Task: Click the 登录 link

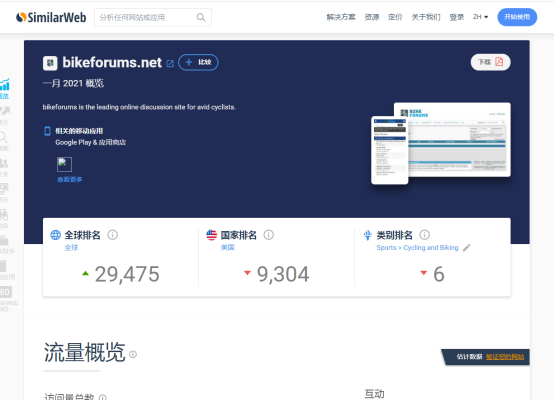Action: coord(456,17)
